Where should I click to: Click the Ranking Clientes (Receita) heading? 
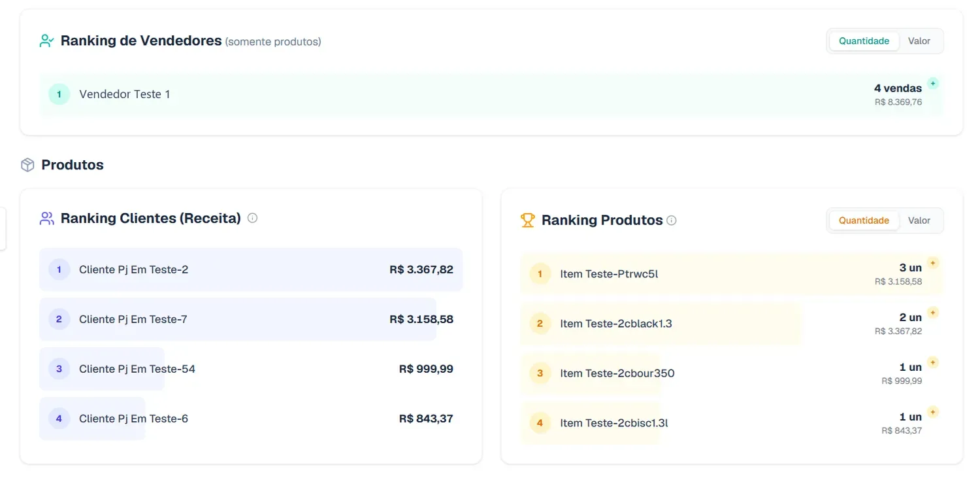tap(151, 218)
